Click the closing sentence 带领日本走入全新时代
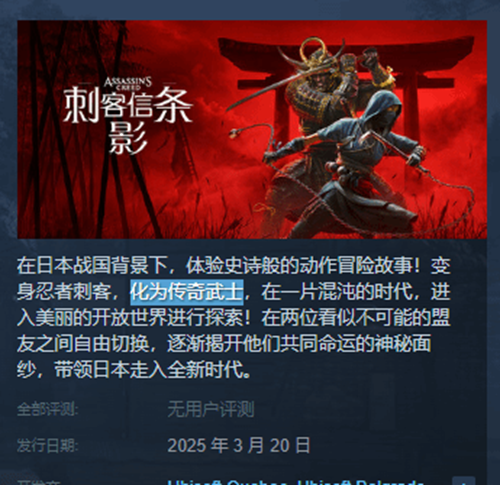This screenshot has height=485, width=500. point(152,369)
